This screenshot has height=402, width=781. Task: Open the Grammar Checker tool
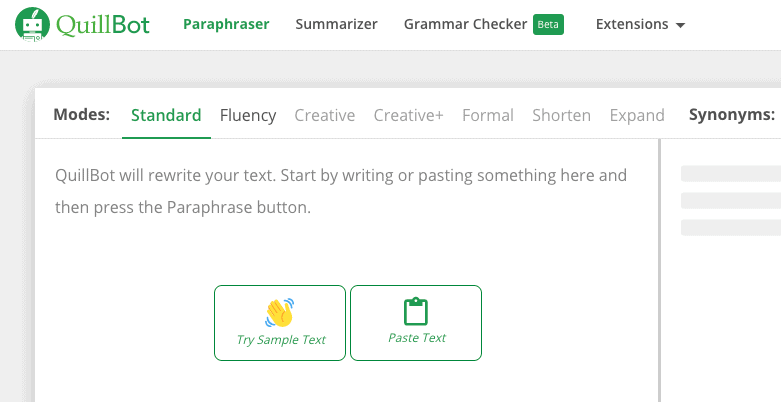click(x=465, y=24)
